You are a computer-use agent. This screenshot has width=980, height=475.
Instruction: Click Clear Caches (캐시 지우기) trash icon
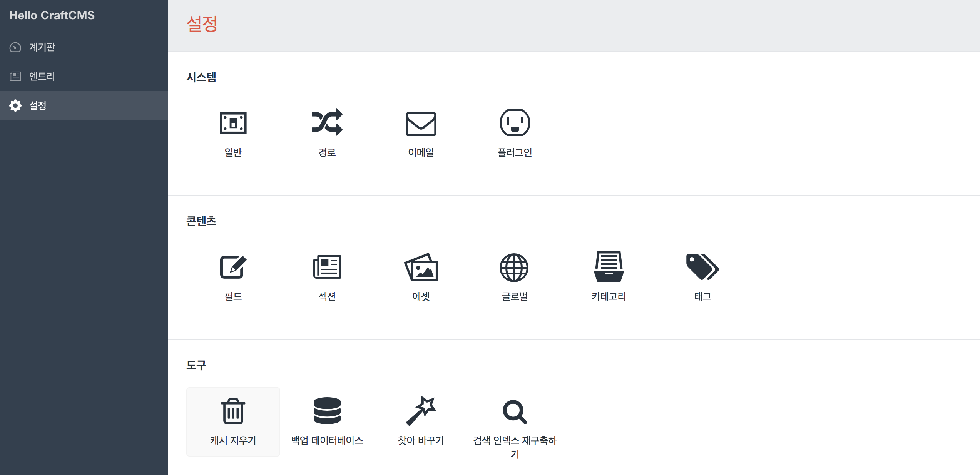(x=233, y=411)
